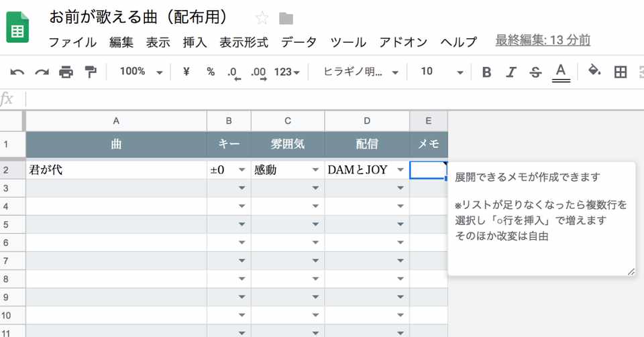This screenshot has width=644, height=337.
Task: Select column B header
Action: click(x=229, y=121)
